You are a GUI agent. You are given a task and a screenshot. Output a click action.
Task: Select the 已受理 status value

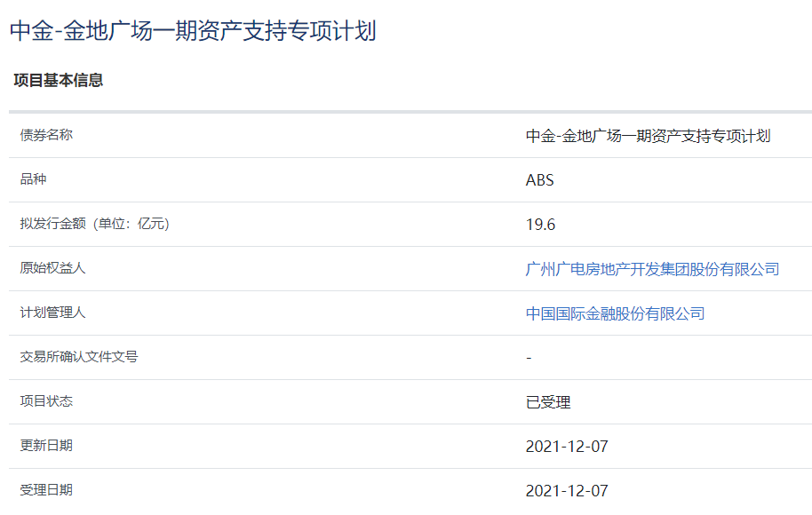click(x=548, y=402)
